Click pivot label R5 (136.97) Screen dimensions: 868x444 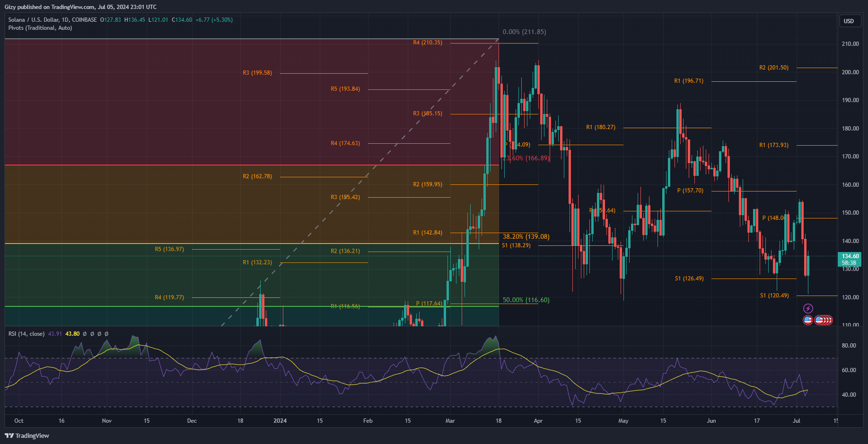(x=169, y=249)
